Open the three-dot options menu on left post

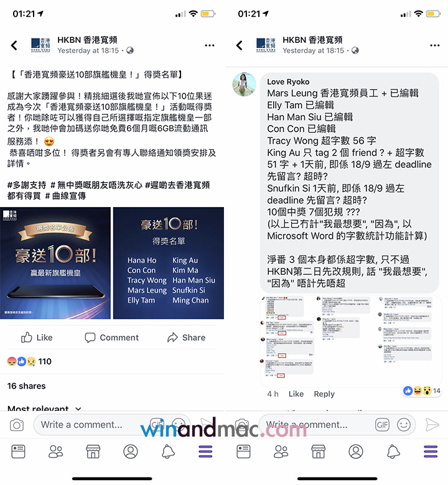tap(210, 45)
